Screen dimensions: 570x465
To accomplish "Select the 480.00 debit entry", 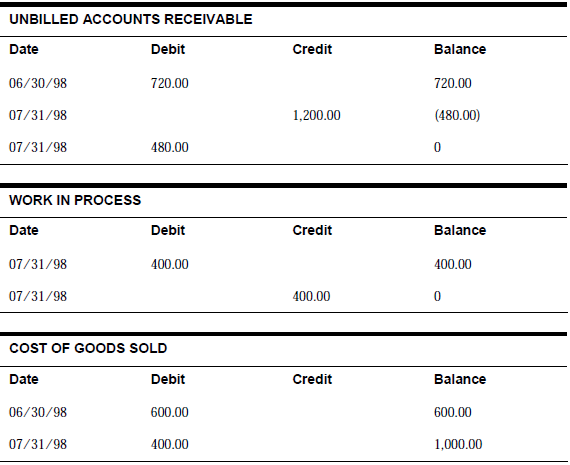I will (x=170, y=147).
